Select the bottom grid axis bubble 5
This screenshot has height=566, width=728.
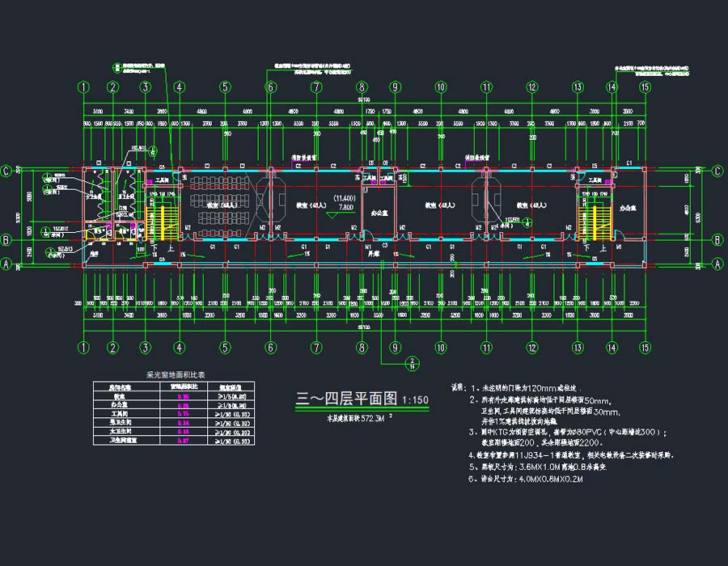click(226, 347)
